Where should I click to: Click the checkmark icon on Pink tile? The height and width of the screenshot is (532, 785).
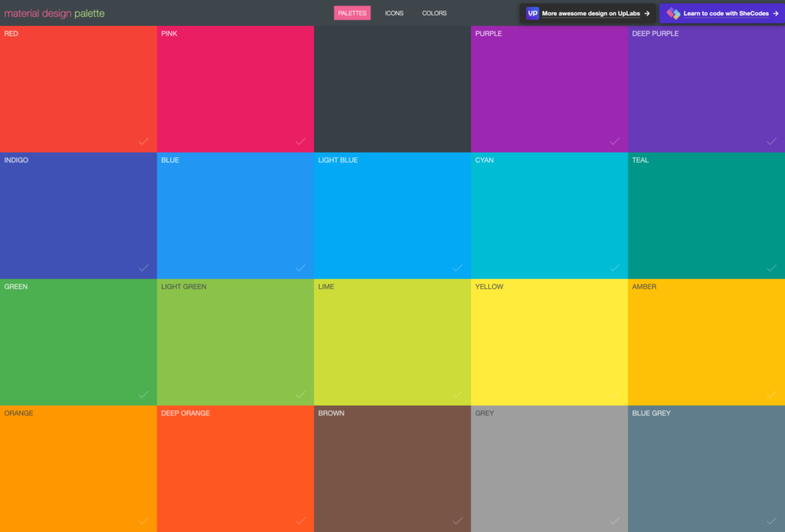click(301, 141)
